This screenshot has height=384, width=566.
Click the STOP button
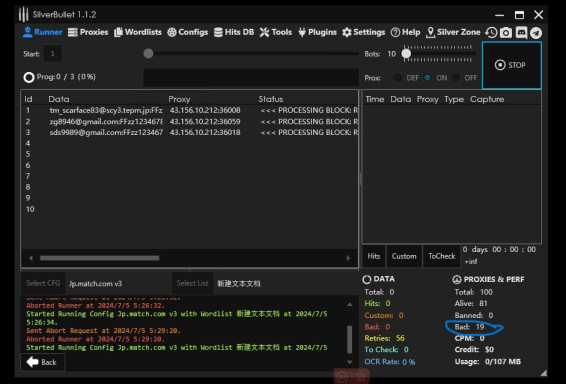511,65
